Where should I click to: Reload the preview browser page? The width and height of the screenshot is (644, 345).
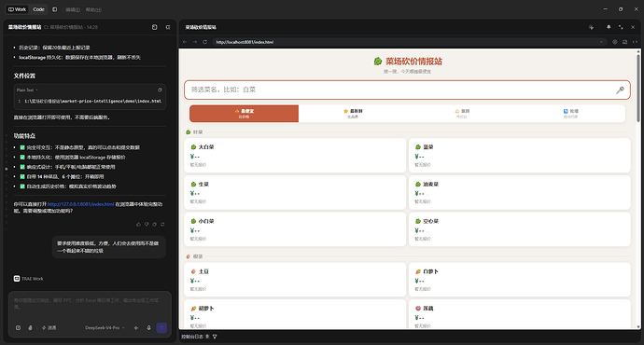coord(204,42)
